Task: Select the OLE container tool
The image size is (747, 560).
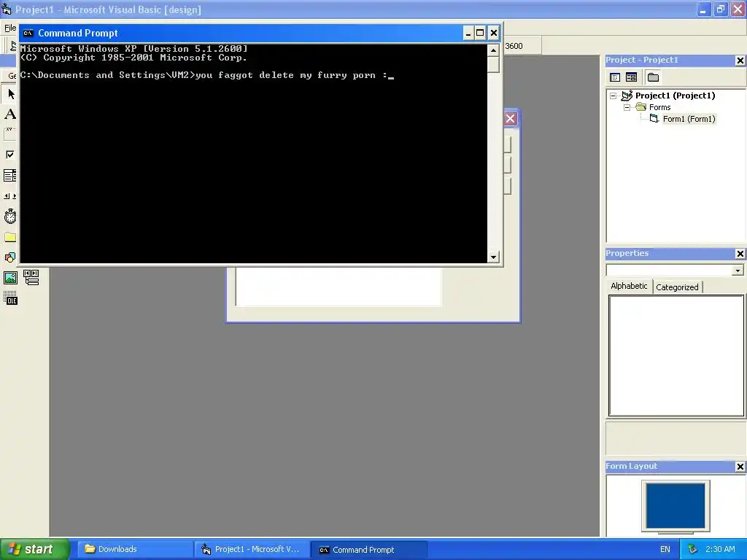Action: pyautogui.click(x=10, y=298)
